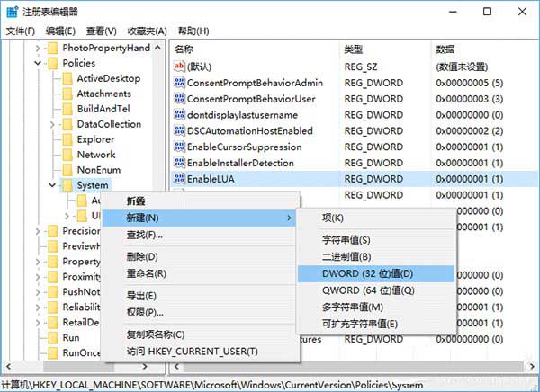Screen dimensions: 540x392
Task: Click the ConsentPromptBehaviorAdmin DWORD icon
Action: (x=179, y=83)
